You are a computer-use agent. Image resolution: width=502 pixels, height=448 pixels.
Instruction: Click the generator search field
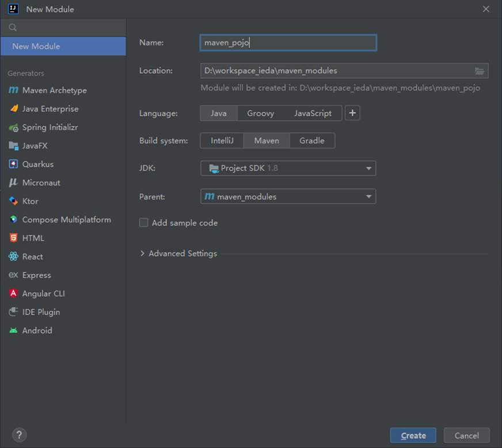pos(63,28)
